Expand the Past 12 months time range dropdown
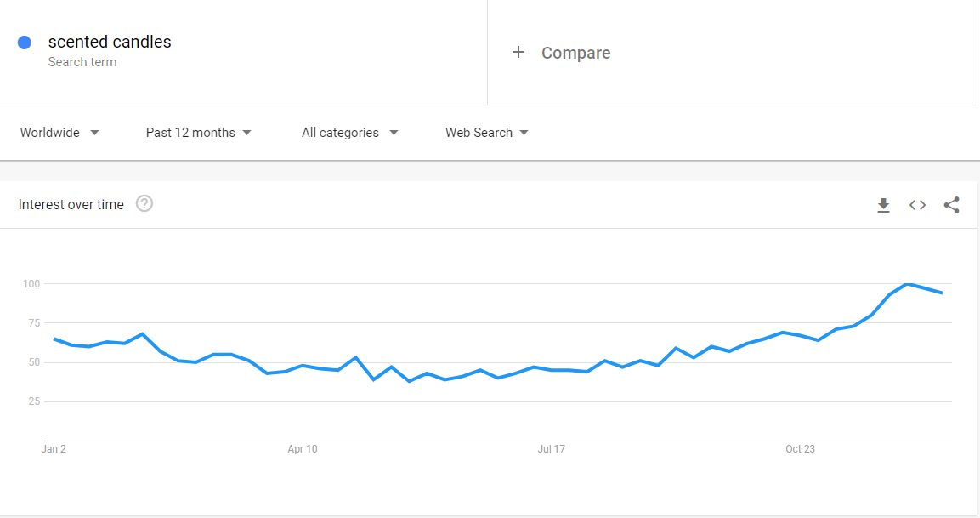980x518 pixels. [x=191, y=133]
